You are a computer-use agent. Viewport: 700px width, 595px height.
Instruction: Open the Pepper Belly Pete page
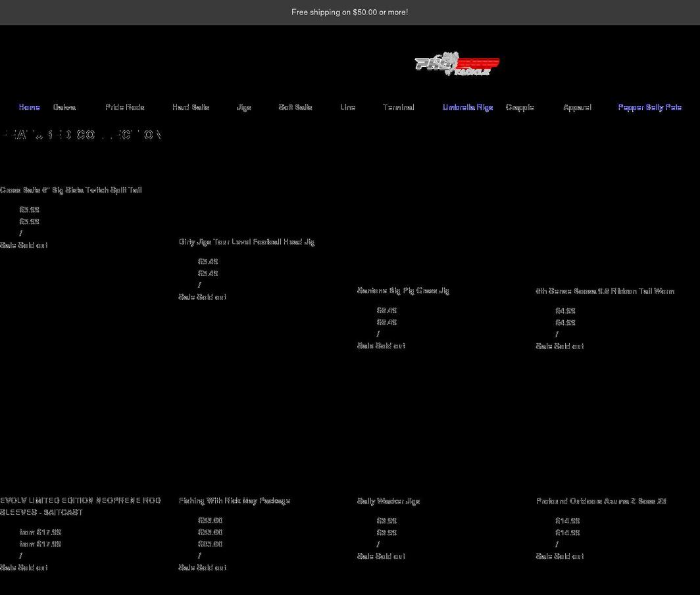pos(649,107)
